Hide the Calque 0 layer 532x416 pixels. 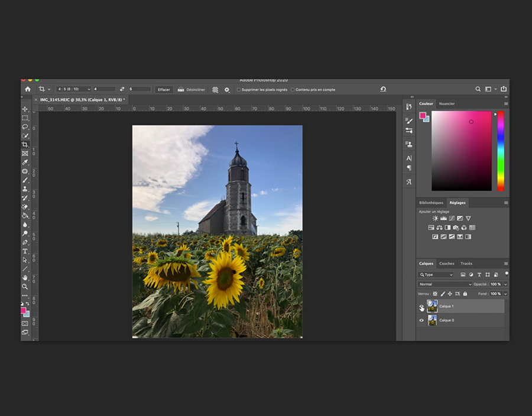pos(421,320)
